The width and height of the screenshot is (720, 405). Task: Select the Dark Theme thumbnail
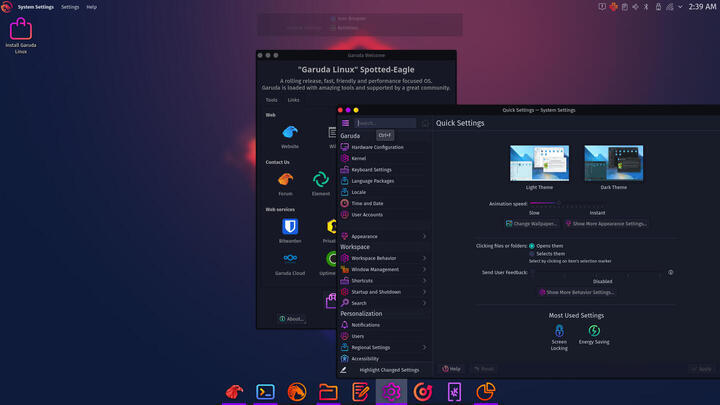point(613,163)
